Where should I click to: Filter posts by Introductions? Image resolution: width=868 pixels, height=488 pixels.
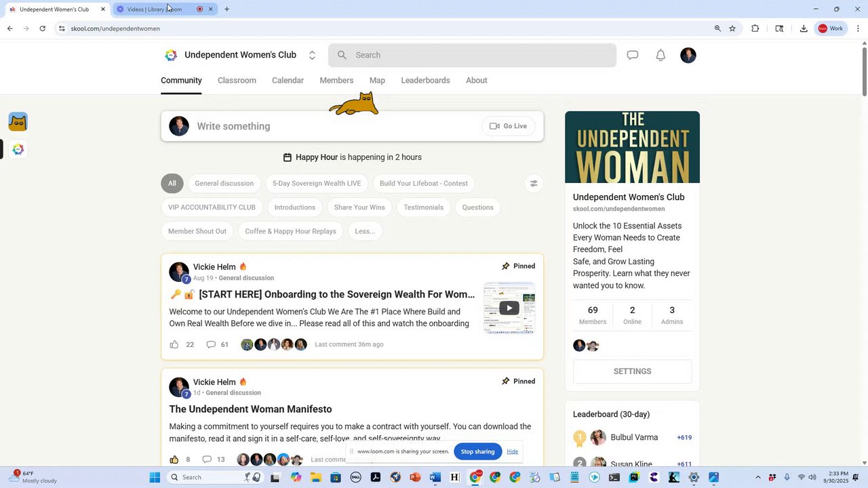coord(295,207)
